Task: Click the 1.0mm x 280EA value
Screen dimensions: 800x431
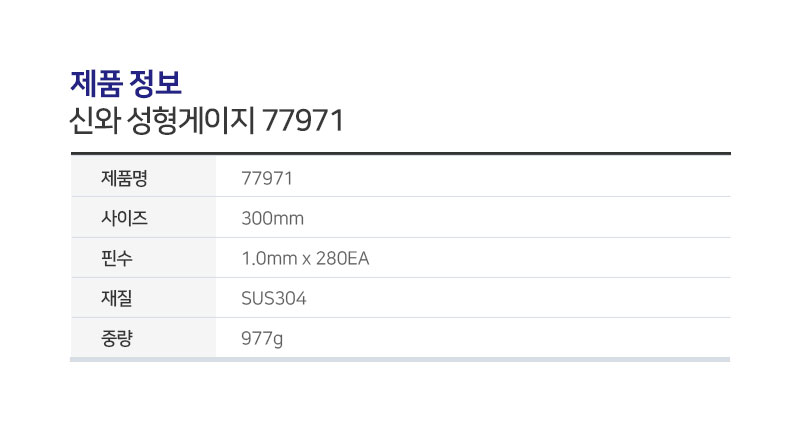Action: pos(305,259)
